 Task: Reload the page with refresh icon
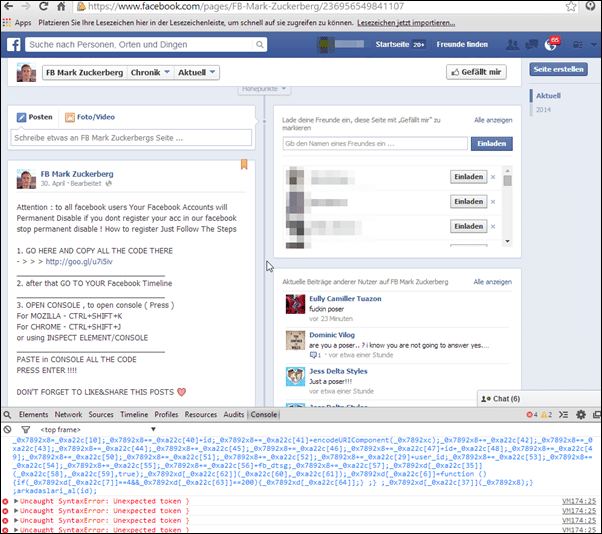click(43, 6)
